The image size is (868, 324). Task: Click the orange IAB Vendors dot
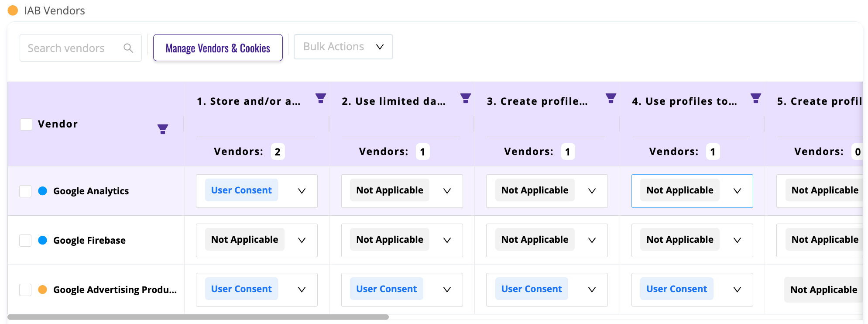coord(13,10)
